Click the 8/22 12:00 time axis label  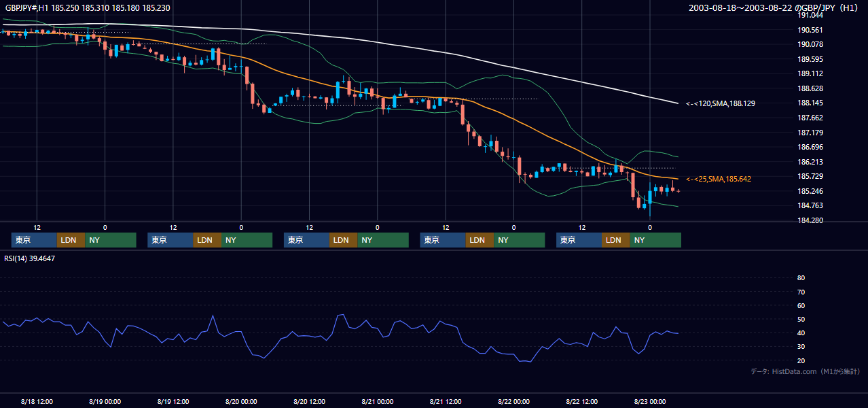[582, 402]
